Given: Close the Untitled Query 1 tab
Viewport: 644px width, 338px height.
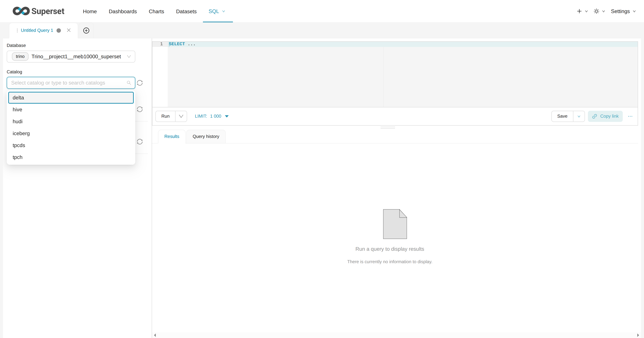Looking at the screenshot, I should pos(69,30).
